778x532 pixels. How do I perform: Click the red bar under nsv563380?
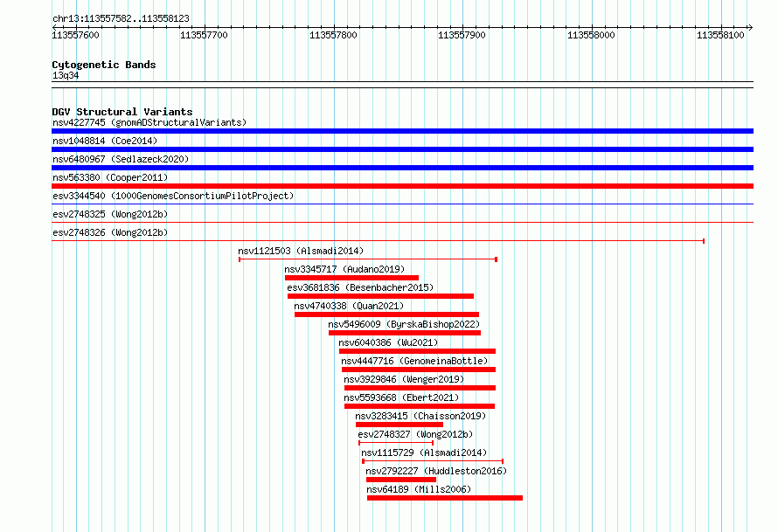coord(402,186)
